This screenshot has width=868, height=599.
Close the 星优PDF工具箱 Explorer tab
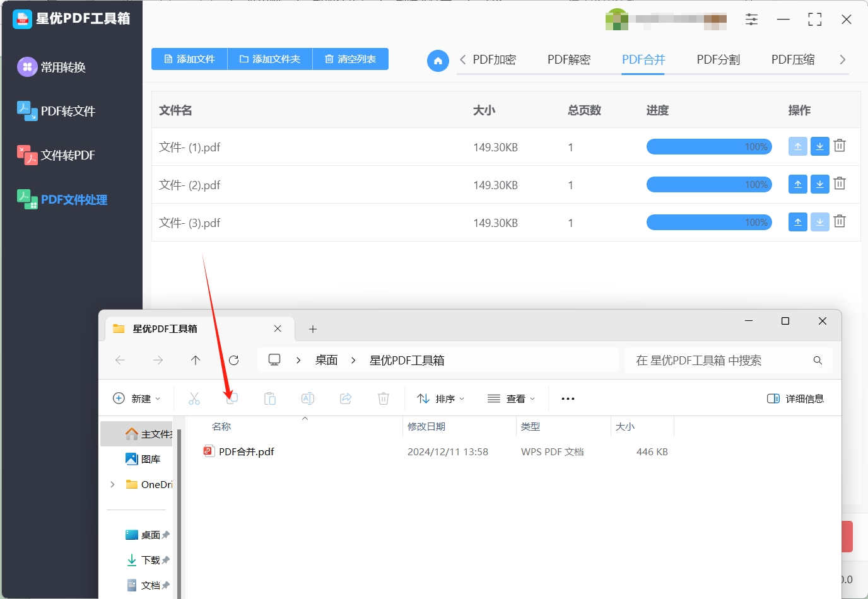pos(278,329)
